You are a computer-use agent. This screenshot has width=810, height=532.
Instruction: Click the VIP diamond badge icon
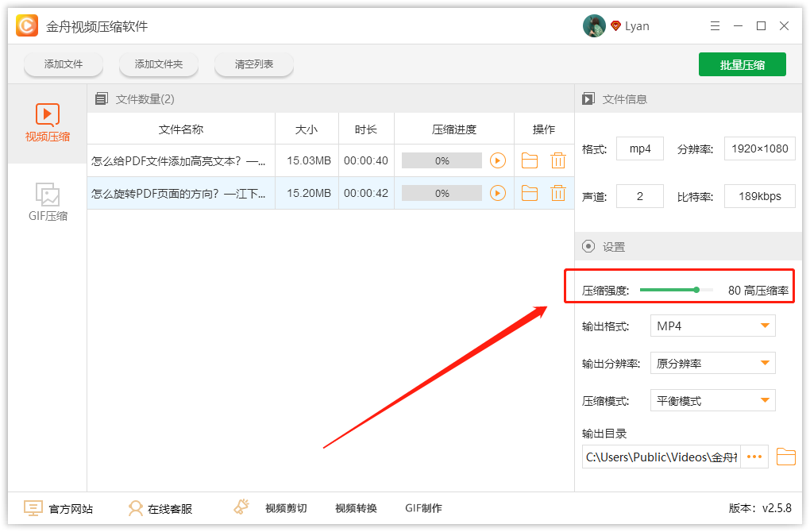pyautogui.click(x=615, y=25)
